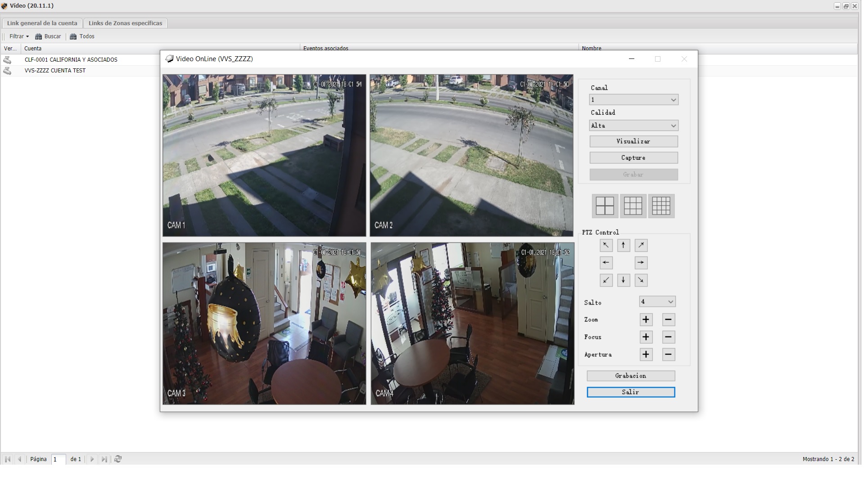Image resolution: width=868 pixels, height=493 pixels.
Task: Increase Apertura with plus button
Action: tap(646, 354)
